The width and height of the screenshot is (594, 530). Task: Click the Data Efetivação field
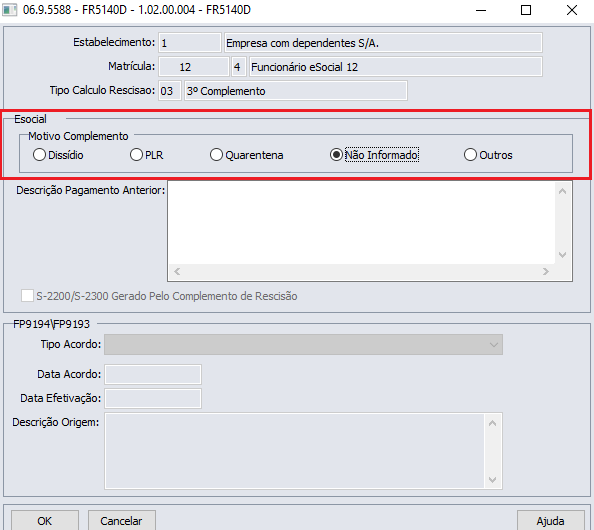click(153, 399)
